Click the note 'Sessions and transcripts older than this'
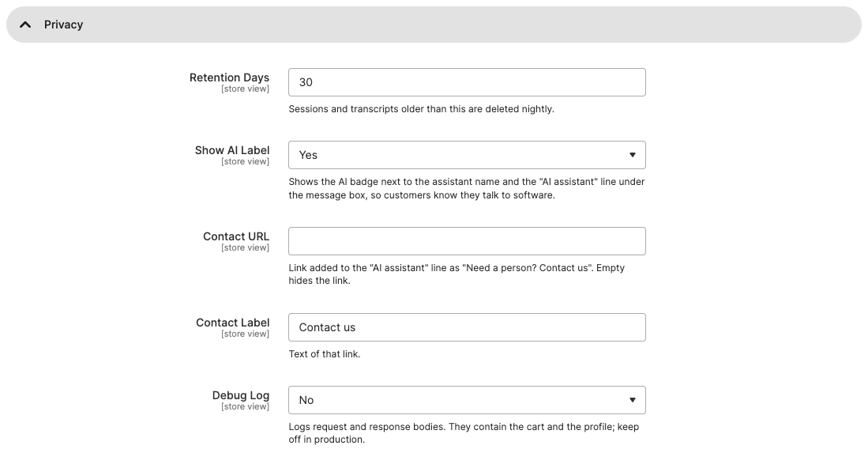Image resolution: width=868 pixels, height=453 pixels. tap(421, 109)
